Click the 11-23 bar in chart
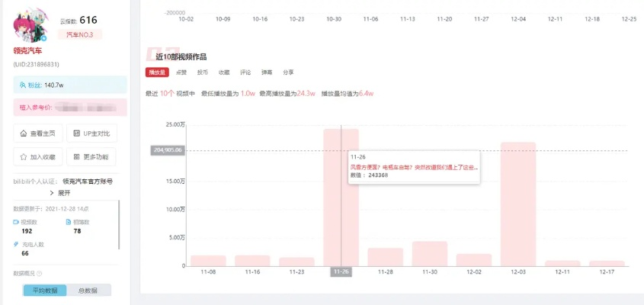 296,262
